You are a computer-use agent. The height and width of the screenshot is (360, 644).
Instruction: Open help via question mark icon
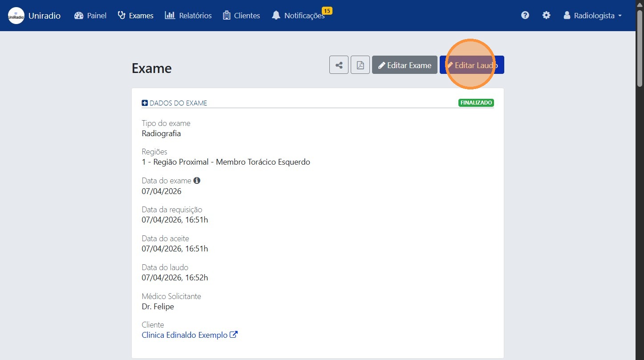click(525, 16)
